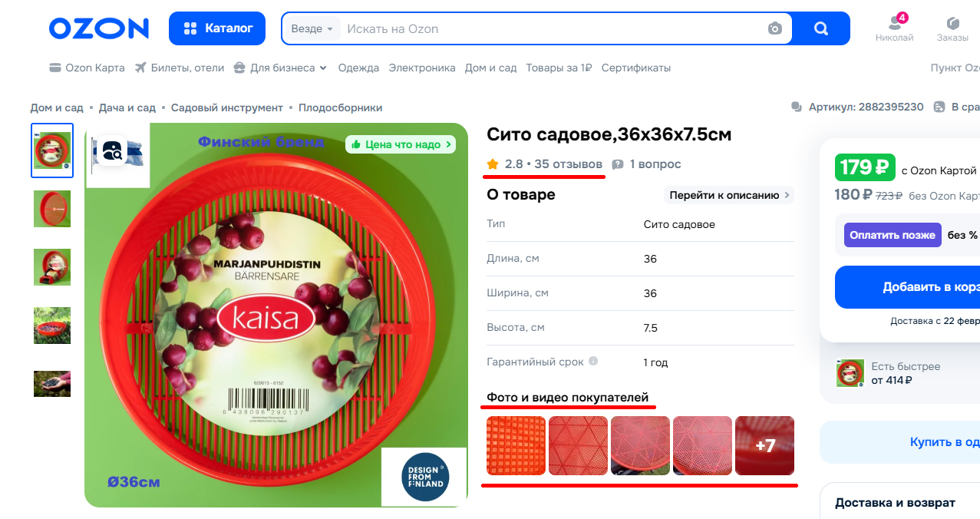Screen dimensions: 980x519
Task: Open the Каталог button
Action: coord(217,28)
